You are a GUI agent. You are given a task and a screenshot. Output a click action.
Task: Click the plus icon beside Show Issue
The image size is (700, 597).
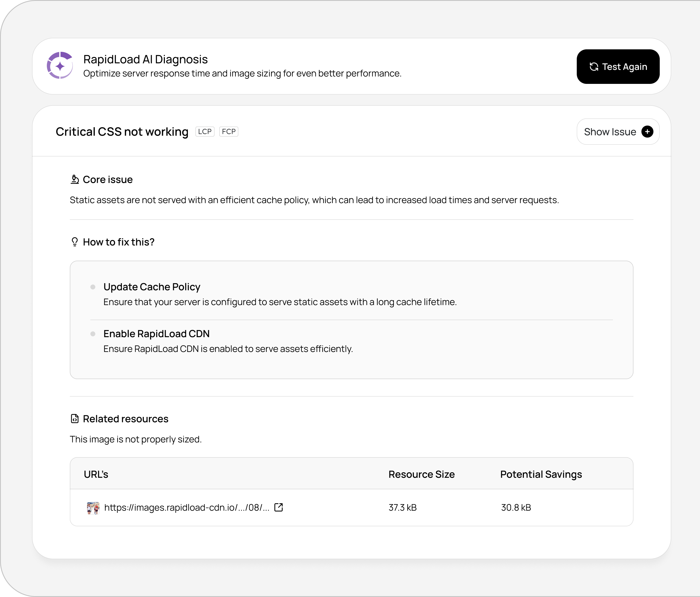(x=647, y=132)
